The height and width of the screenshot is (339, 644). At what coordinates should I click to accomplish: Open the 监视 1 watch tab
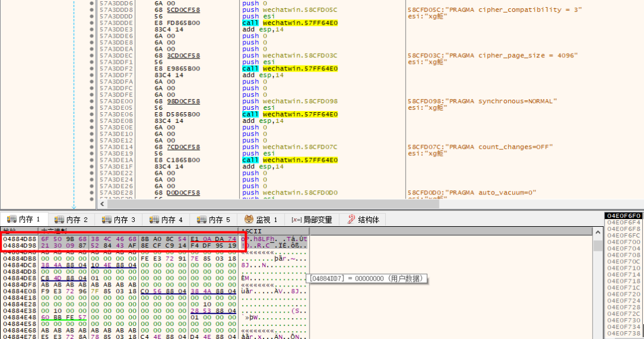click(x=261, y=220)
